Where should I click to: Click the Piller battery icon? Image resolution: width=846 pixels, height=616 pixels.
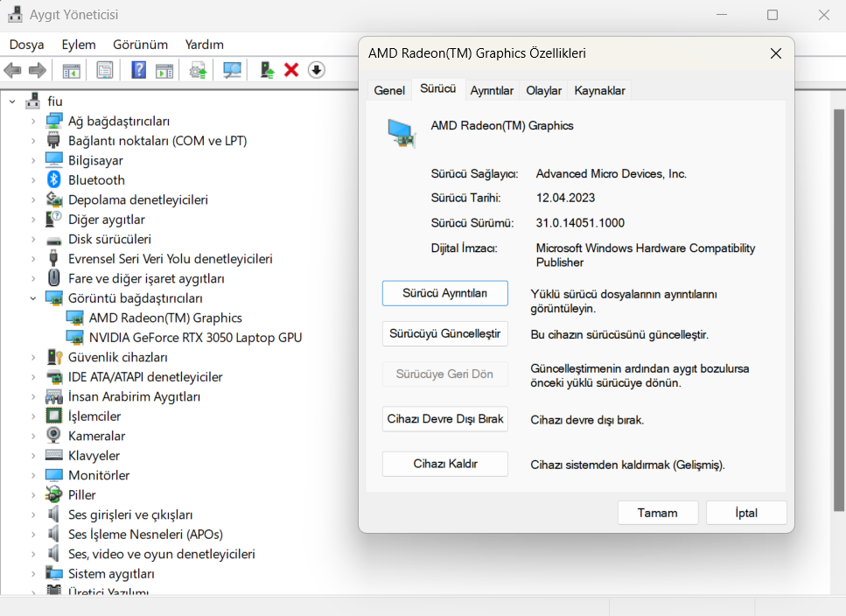(x=54, y=494)
